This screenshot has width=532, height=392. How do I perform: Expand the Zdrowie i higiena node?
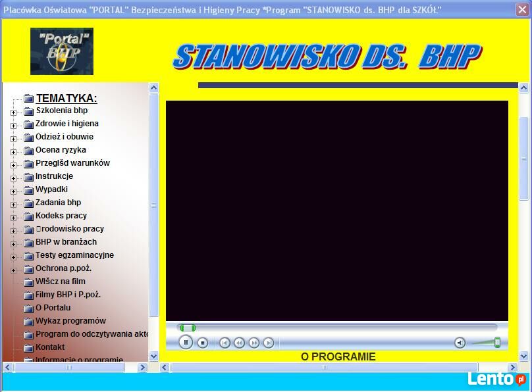13,126
